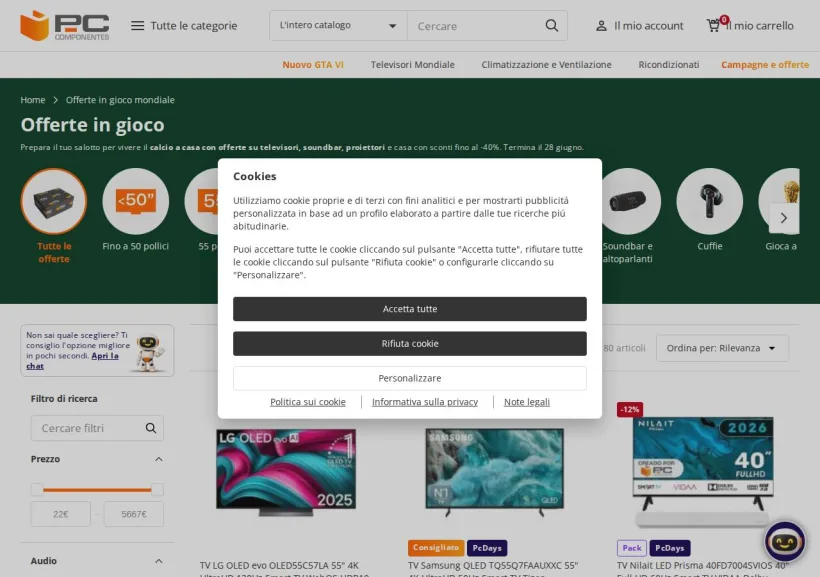Viewport: 820px width, 577px height.
Task: Click the filter search magnifier icon
Action: click(x=151, y=428)
